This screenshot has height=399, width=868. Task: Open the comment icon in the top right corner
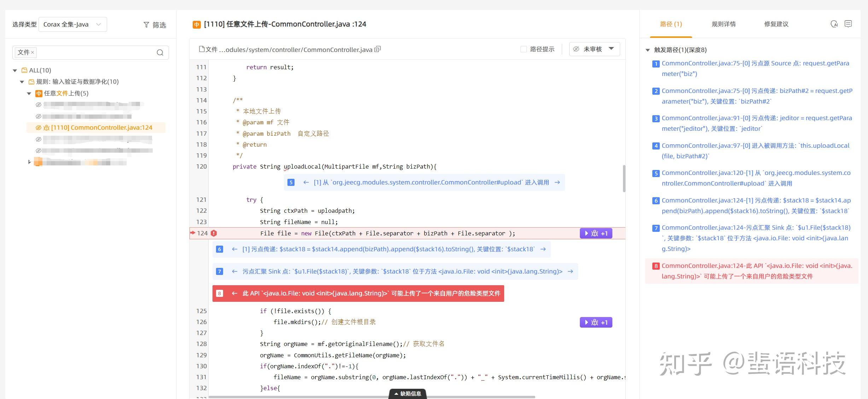tap(849, 24)
